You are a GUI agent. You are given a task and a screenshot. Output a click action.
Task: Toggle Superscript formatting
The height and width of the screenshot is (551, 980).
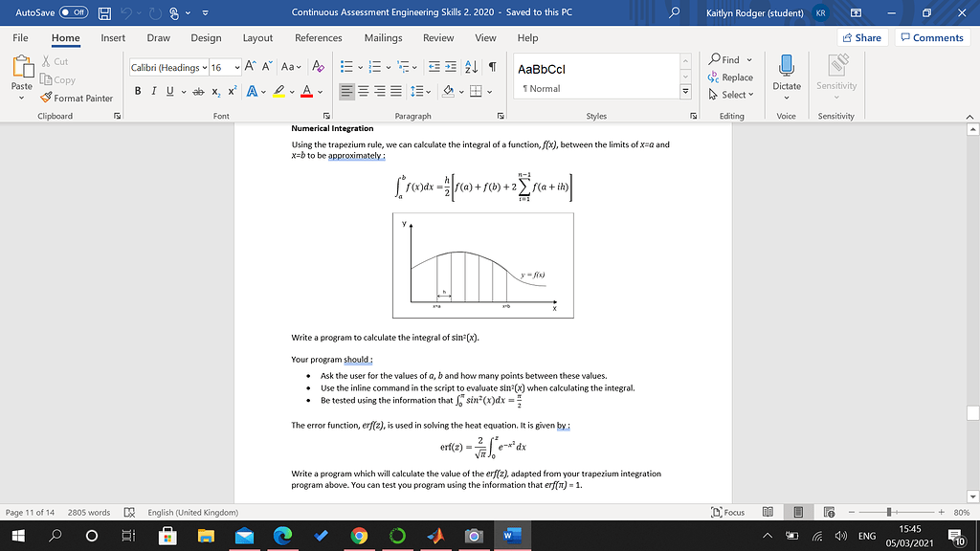[x=232, y=91]
